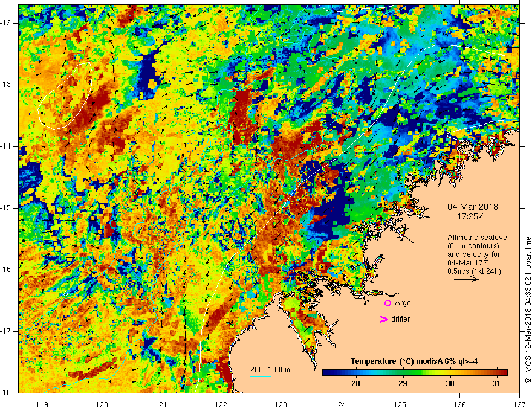Click the cyan 200 1000m isobath legend line
The width and height of the screenshot is (532, 411).
(x=261, y=376)
